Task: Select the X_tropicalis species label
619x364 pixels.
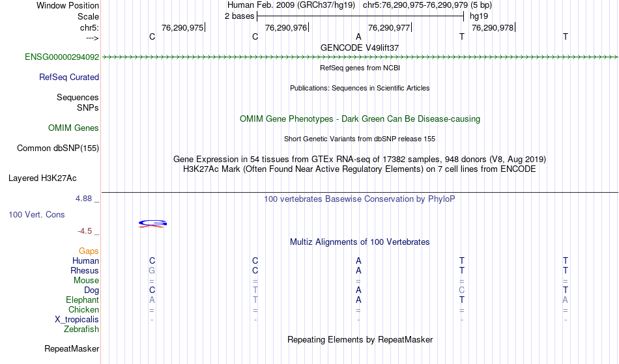Action: coord(77,320)
